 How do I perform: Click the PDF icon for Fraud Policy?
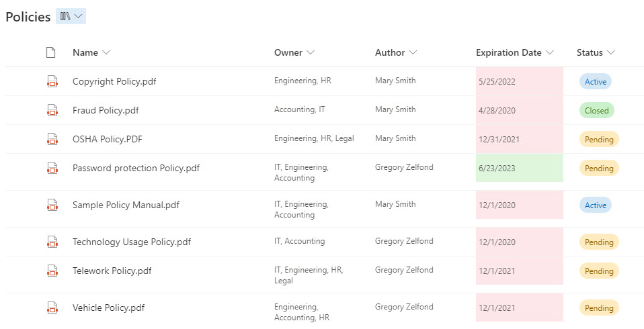click(52, 110)
